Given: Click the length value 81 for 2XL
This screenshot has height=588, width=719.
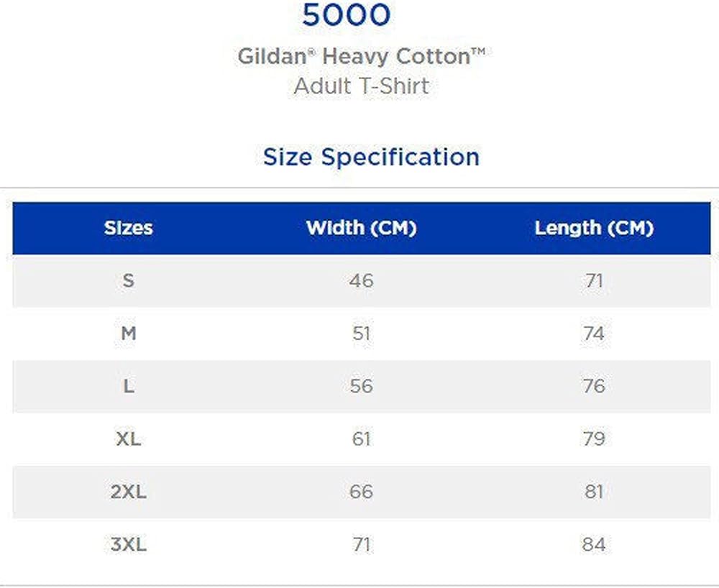Looking at the screenshot, I should pos(595,492).
